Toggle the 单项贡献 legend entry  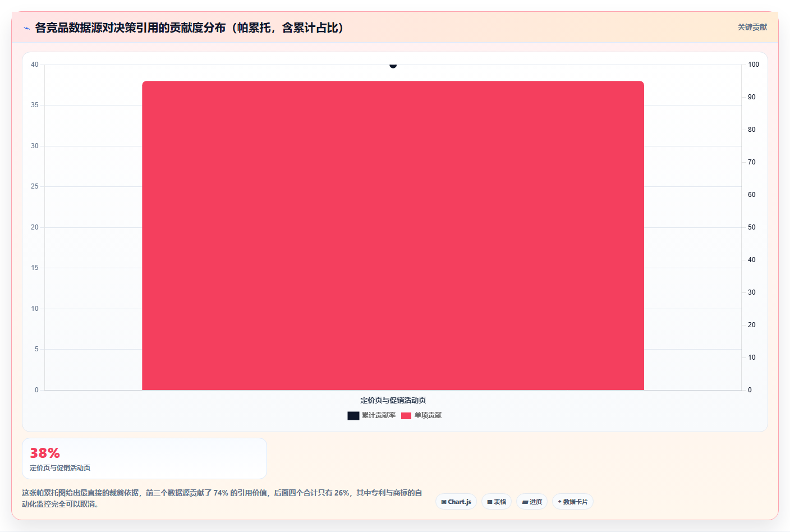421,415
